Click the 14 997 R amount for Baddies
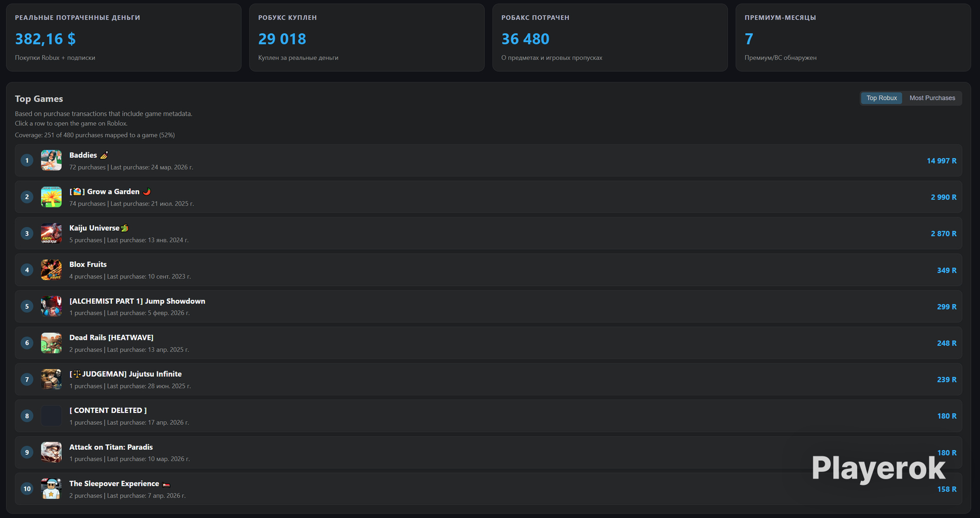 click(x=942, y=161)
